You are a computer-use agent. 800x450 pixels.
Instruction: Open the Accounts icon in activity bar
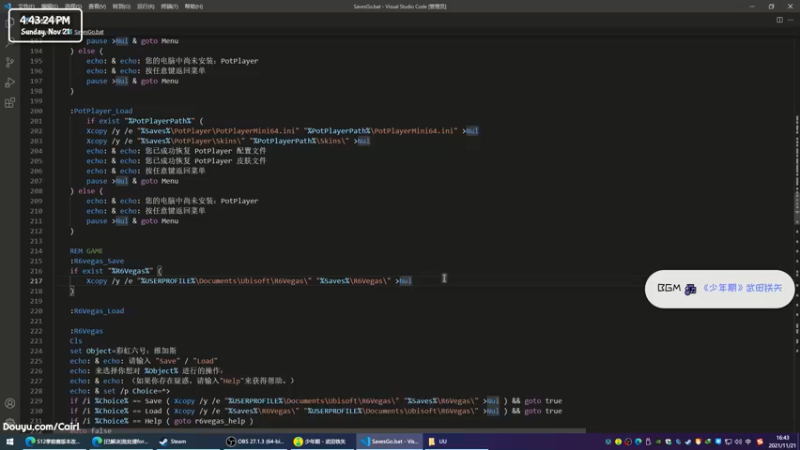(x=10, y=404)
